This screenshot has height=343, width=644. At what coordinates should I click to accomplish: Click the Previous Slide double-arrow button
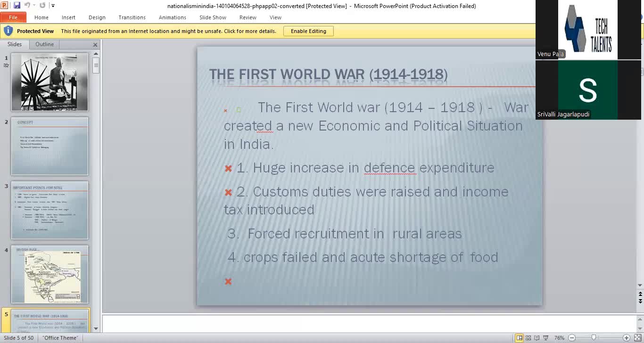(x=640, y=294)
